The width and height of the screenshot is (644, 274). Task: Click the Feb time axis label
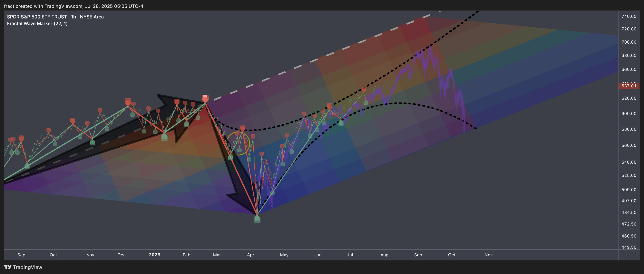coord(187,255)
